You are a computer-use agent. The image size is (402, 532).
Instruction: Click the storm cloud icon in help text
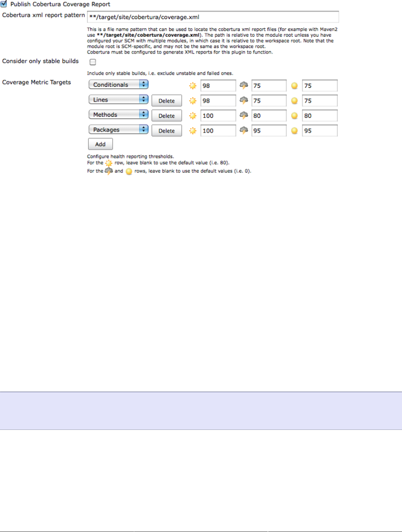click(109, 171)
